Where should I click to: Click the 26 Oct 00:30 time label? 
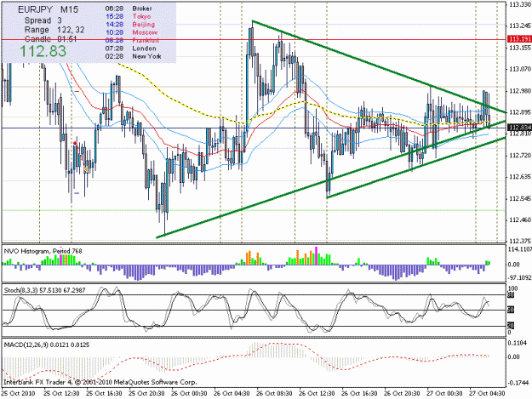(x=189, y=394)
